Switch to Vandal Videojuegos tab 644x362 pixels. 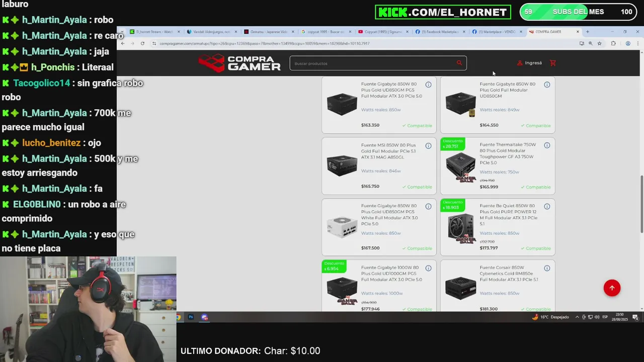[x=212, y=32]
